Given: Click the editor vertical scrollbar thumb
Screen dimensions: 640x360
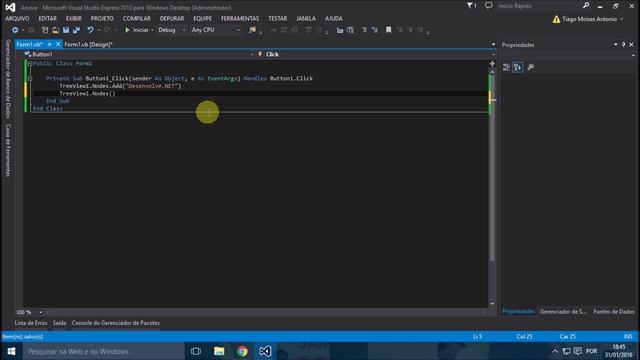Looking at the screenshot, I should [x=492, y=167].
